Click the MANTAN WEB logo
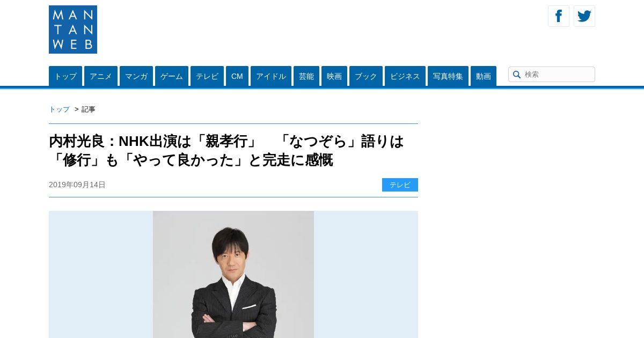The width and height of the screenshot is (644, 338). [73, 30]
